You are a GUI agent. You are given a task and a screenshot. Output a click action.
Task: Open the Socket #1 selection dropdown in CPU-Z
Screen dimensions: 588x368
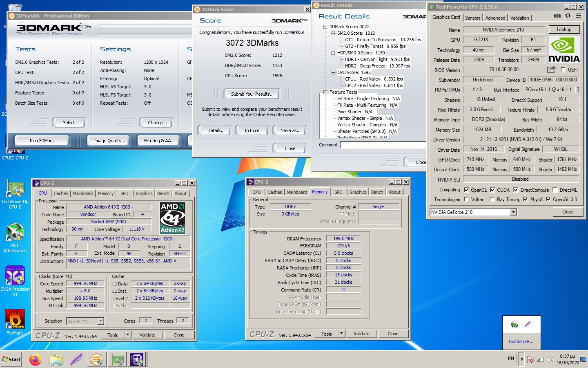(x=100, y=321)
